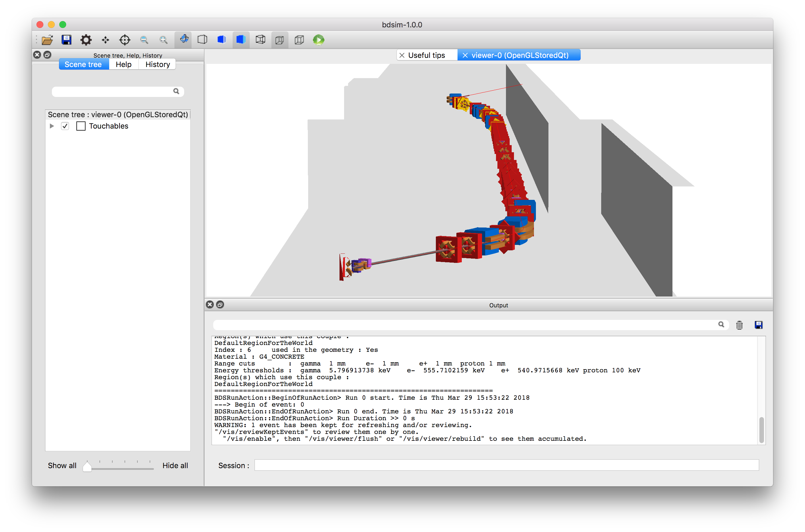Save output log with floppy icon
Screen dimensions: 805x532
click(759, 325)
